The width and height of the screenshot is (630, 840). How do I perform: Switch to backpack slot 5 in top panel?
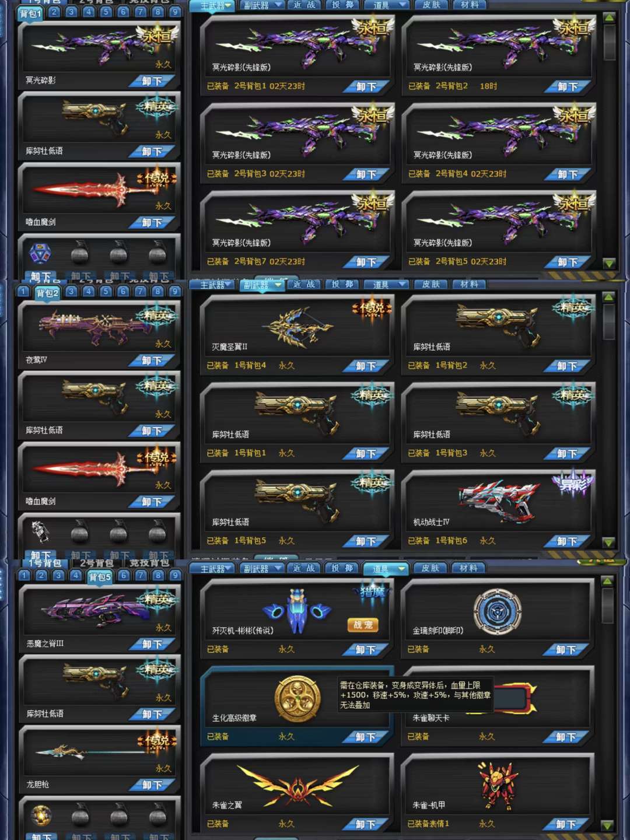click(106, 12)
